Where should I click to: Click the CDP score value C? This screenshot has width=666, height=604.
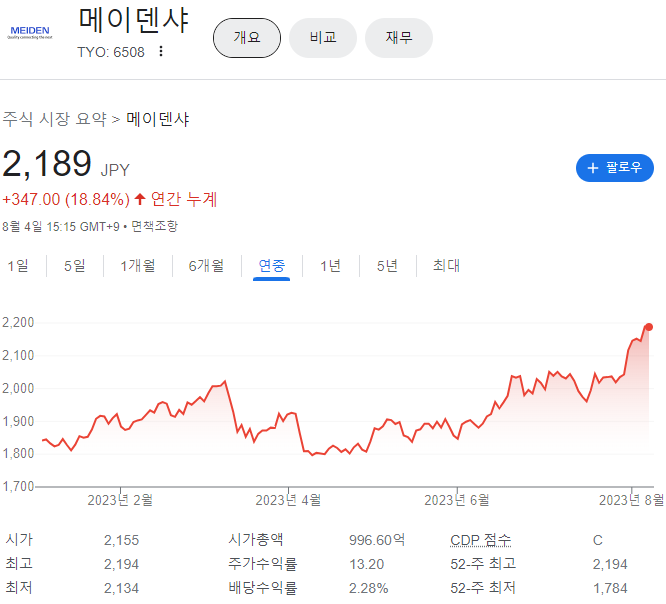point(598,540)
